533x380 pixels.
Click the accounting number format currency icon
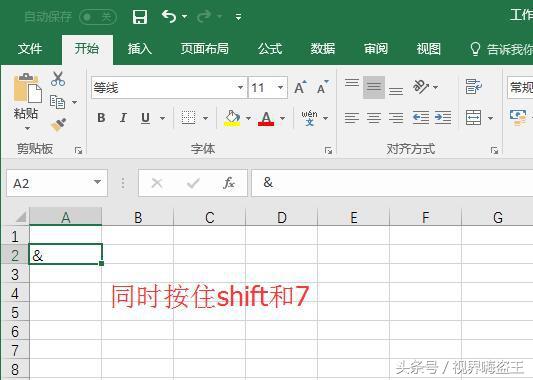(518, 118)
